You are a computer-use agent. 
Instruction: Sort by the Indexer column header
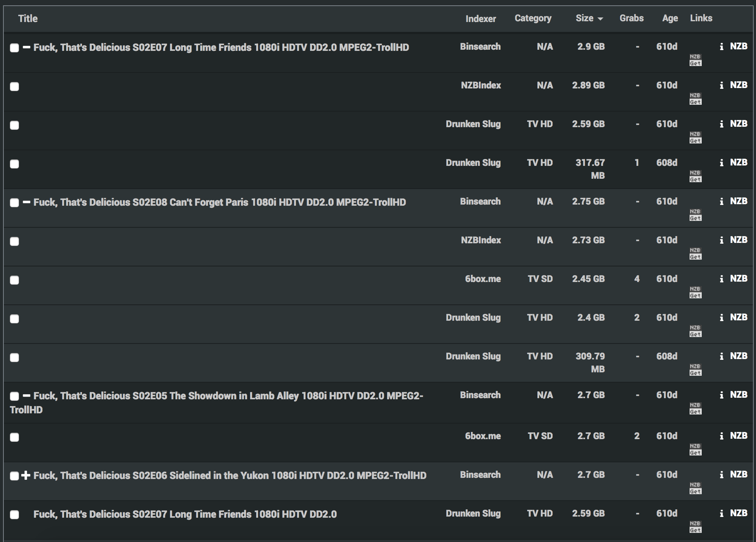(x=480, y=19)
